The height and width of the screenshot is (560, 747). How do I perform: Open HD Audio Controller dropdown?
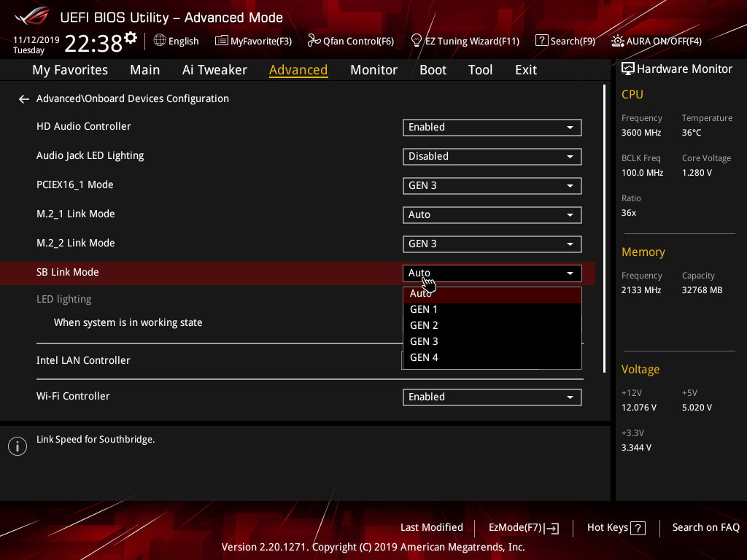(x=492, y=128)
